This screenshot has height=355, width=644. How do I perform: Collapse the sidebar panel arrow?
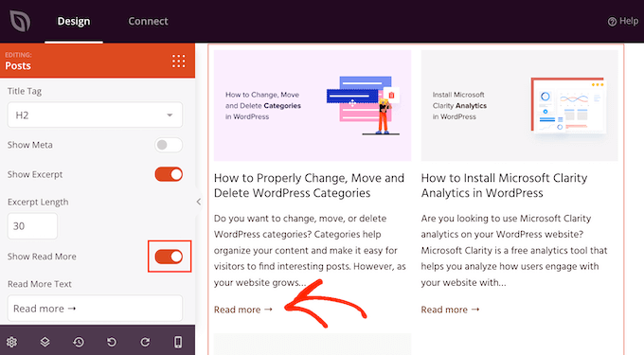pos(199,202)
